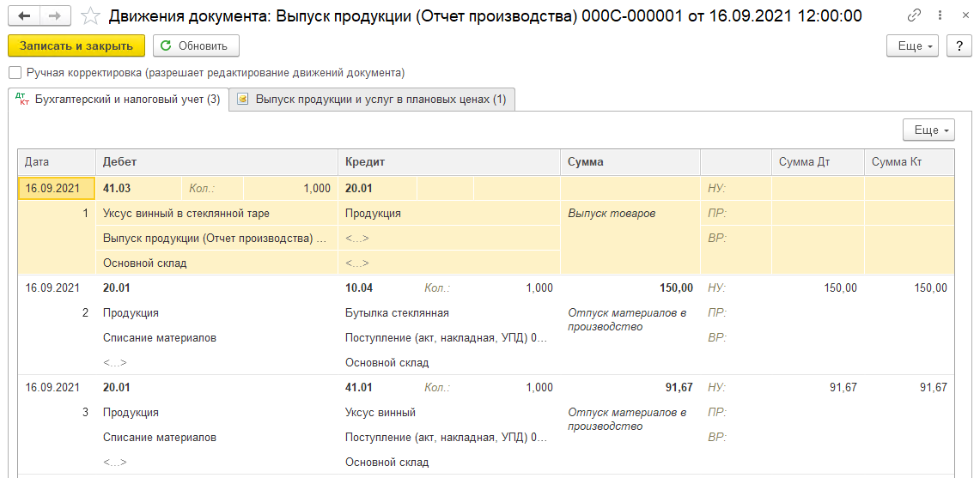
Task: Select Уксус винный credit subconto in row 3
Action: 448,413
